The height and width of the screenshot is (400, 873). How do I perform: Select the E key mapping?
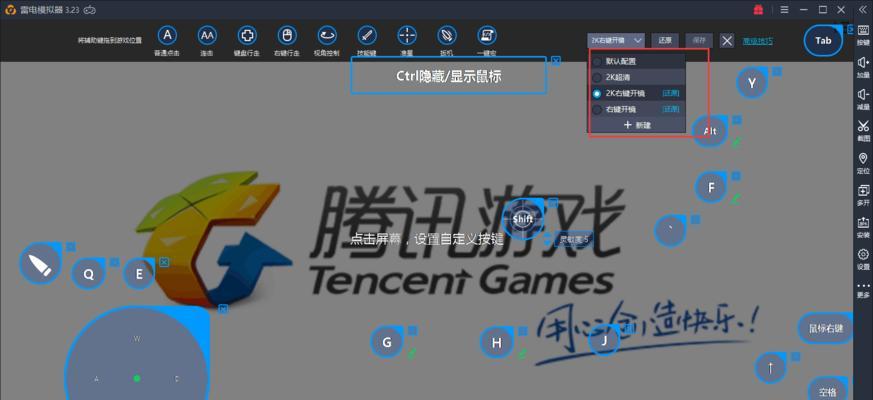pyautogui.click(x=139, y=274)
